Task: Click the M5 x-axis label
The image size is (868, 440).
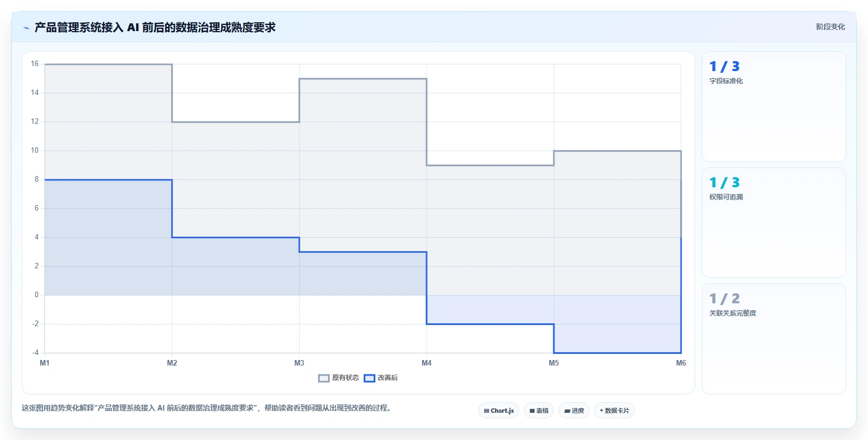Action: tap(554, 363)
